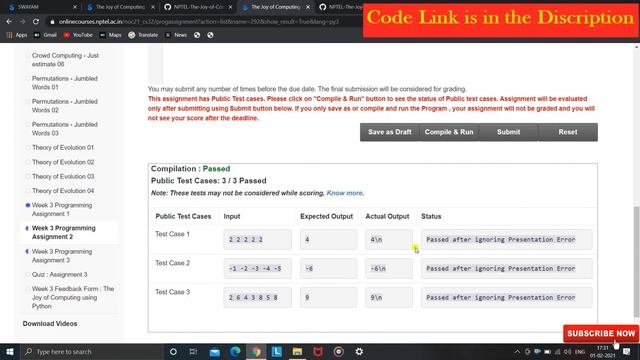Open Week 3 Programming Assignment 3
640x360 pixels.
coord(62,256)
